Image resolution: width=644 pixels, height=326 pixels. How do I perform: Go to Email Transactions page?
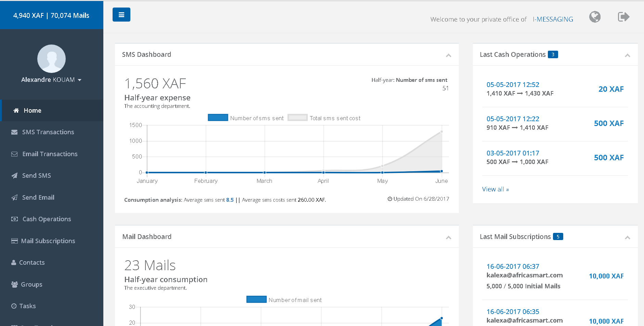pos(50,154)
